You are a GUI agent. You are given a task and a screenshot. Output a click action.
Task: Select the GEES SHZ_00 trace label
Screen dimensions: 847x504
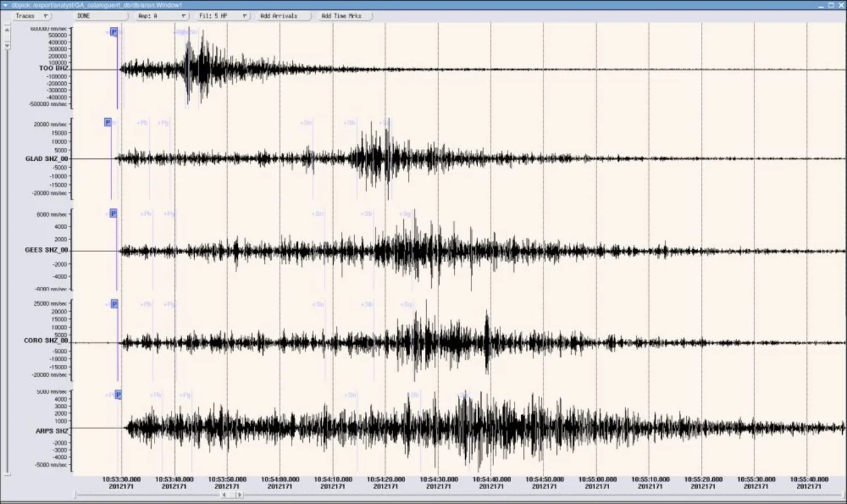click(x=47, y=250)
